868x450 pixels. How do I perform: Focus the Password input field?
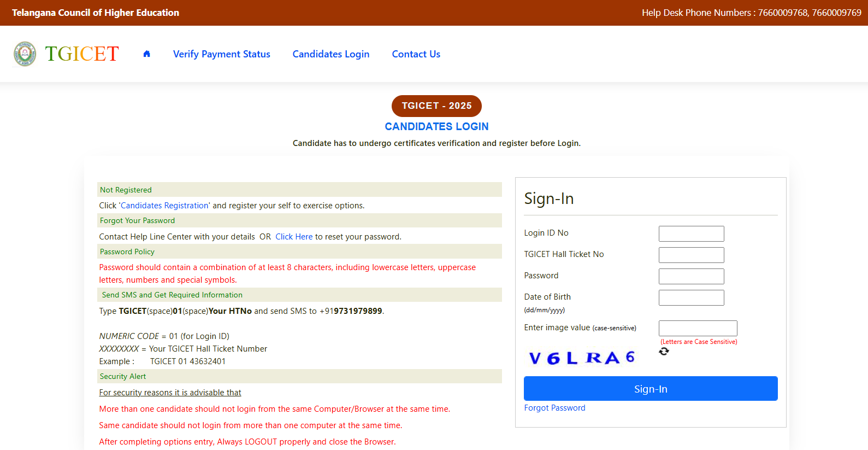click(x=692, y=276)
